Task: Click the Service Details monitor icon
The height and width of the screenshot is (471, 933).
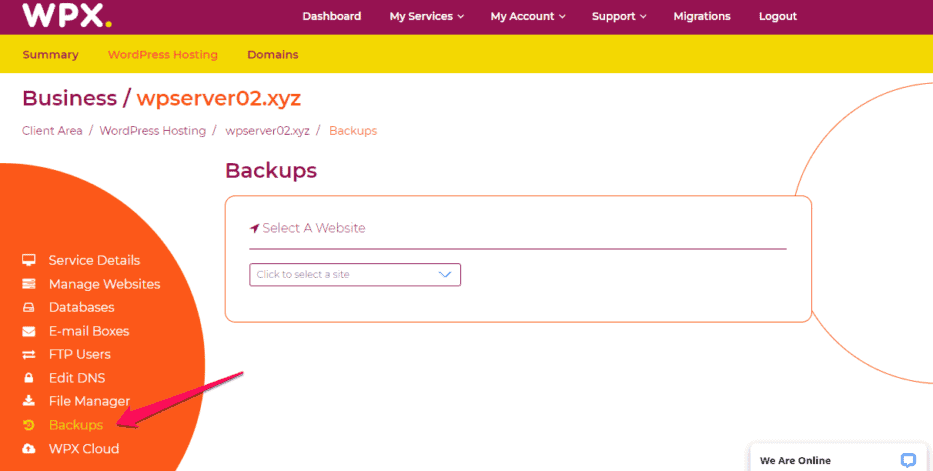Action: (29, 260)
